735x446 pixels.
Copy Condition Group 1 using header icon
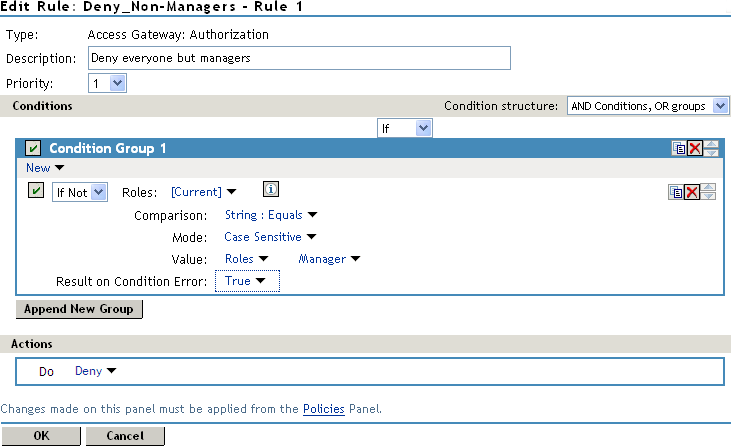coord(679,148)
